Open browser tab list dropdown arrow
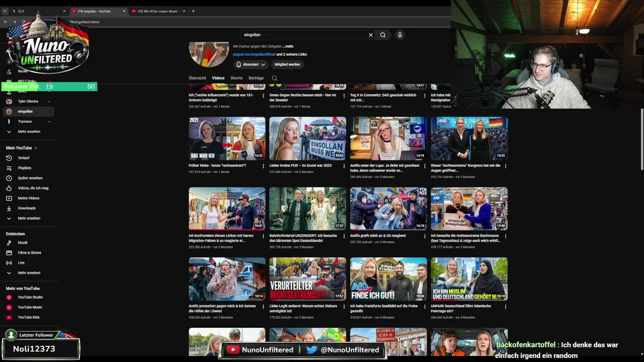The height and width of the screenshot is (362, 644). point(5,11)
